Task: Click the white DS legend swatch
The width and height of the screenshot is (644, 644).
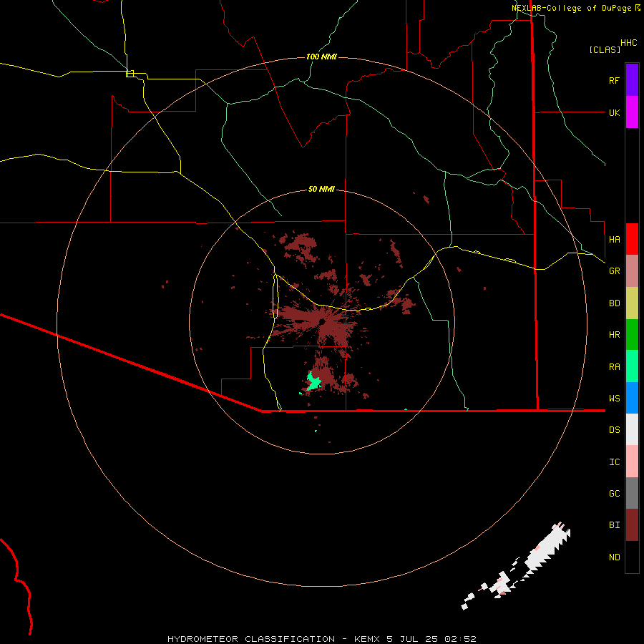Action: click(x=632, y=429)
